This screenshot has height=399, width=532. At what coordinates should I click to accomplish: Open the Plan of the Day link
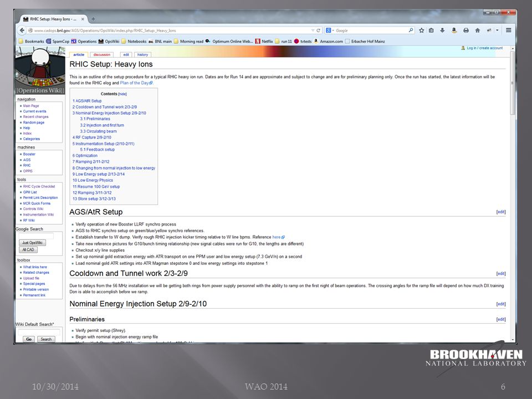coord(136,83)
